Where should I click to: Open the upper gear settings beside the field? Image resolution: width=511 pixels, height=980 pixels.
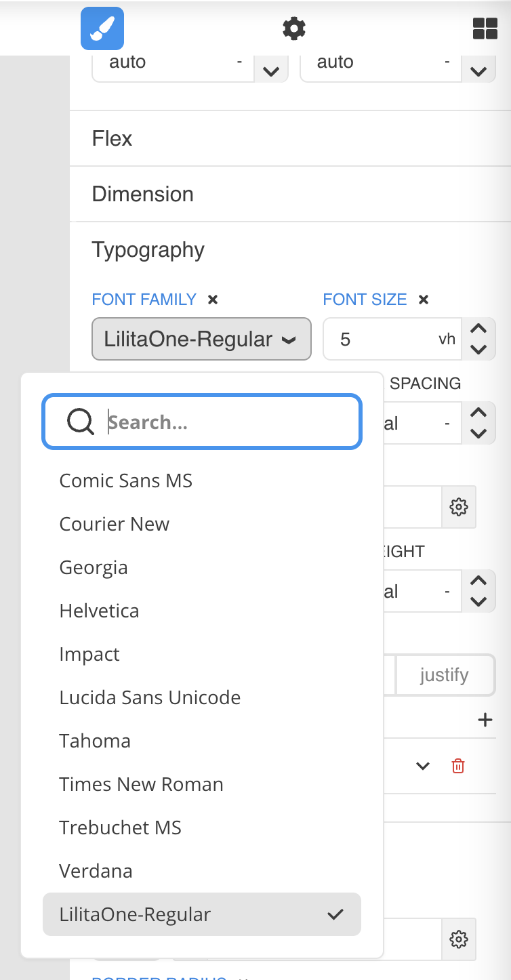[459, 506]
